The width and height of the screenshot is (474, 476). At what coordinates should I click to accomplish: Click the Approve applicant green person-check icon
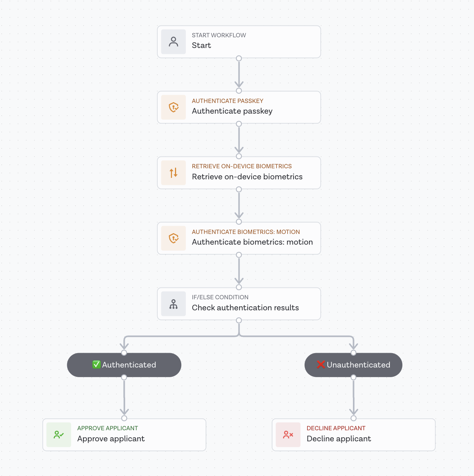click(x=58, y=435)
